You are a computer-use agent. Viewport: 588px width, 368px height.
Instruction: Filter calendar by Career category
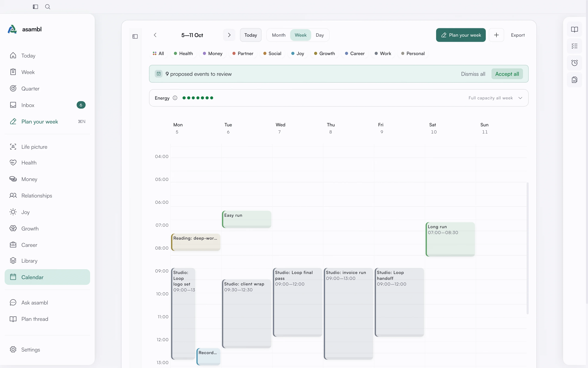[x=355, y=54]
